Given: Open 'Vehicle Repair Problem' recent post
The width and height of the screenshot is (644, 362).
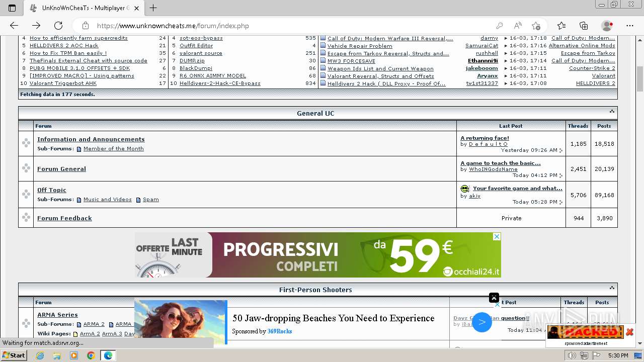Looking at the screenshot, I should click(x=360, y=46).
